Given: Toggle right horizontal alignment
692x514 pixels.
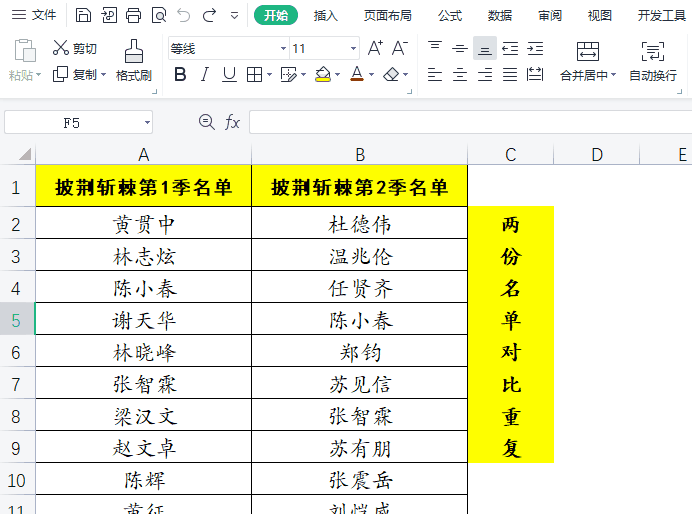Looking at the screenshot, I should pyautogui.click(x=485, y=75).
